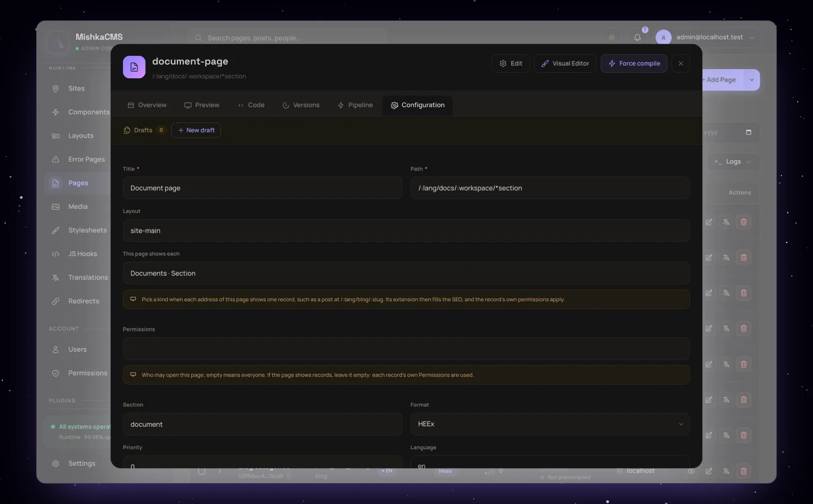The height and width of the screenshot is (504, 813).
Task: Open the notifications bell
Action: click(637, 38)
